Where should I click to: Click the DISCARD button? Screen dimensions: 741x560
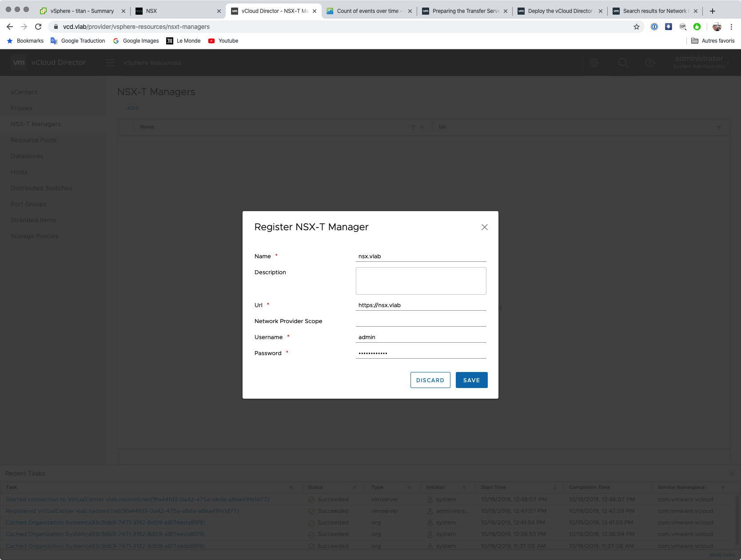coord(430,380)
